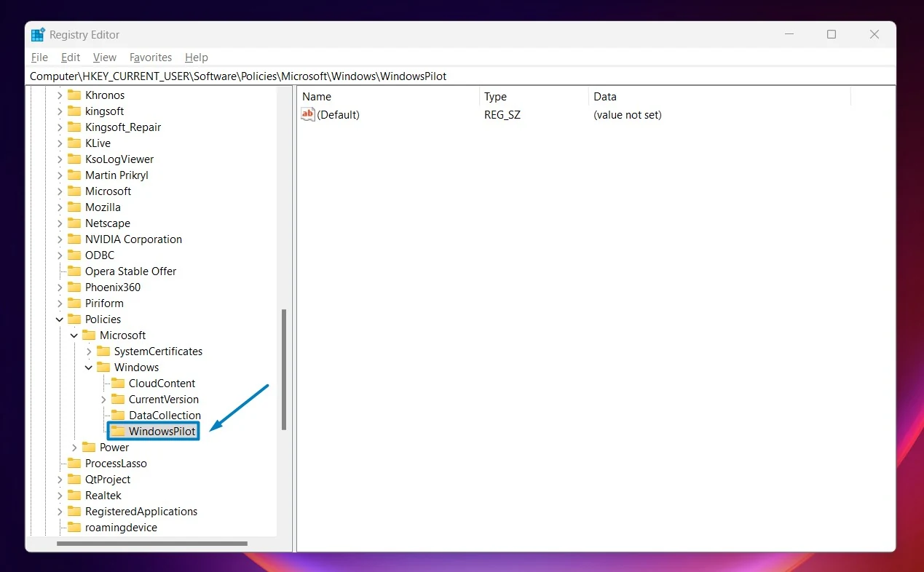This screenshot has width=924, height=572.
Task: Click the kingsoft folder icon
Action: click(x=74, y=111)
